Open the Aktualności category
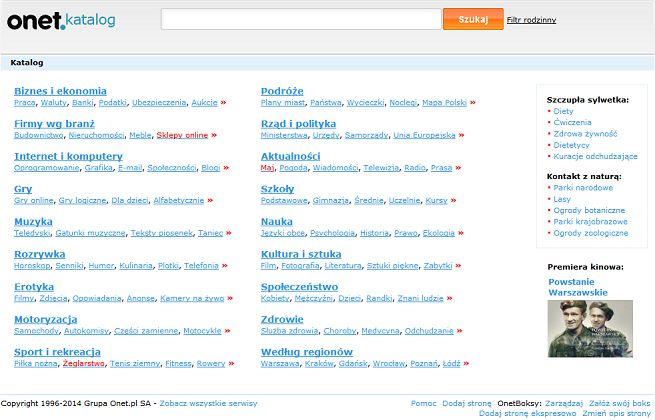Image resolution: width=655 pixels, height=420 pixels. [x=290, y=156]
